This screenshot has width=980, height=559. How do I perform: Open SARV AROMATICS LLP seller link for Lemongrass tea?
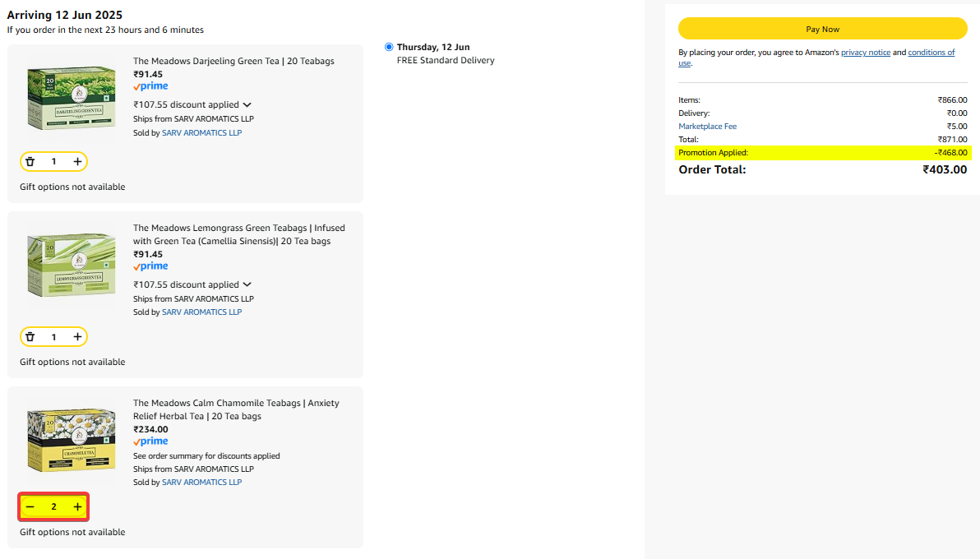[202, 312]
